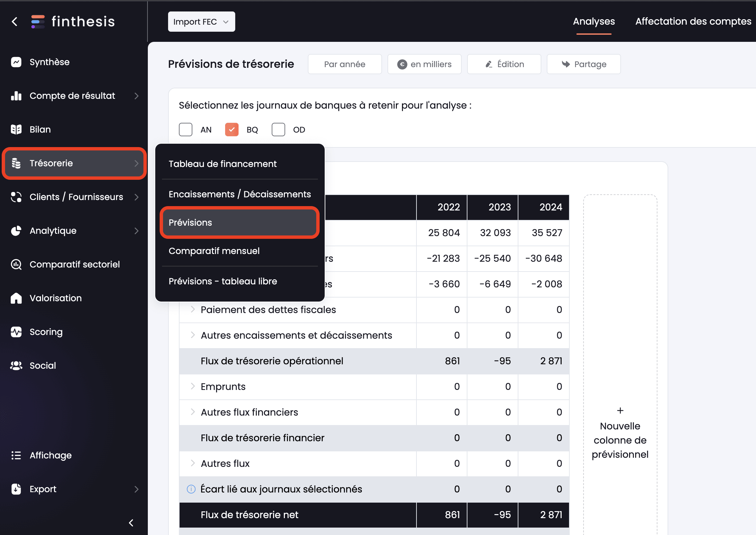Open Valorisation in the sidebar
Image resolution: width=756 pixels, height=535 pixels.
(56, 298)
